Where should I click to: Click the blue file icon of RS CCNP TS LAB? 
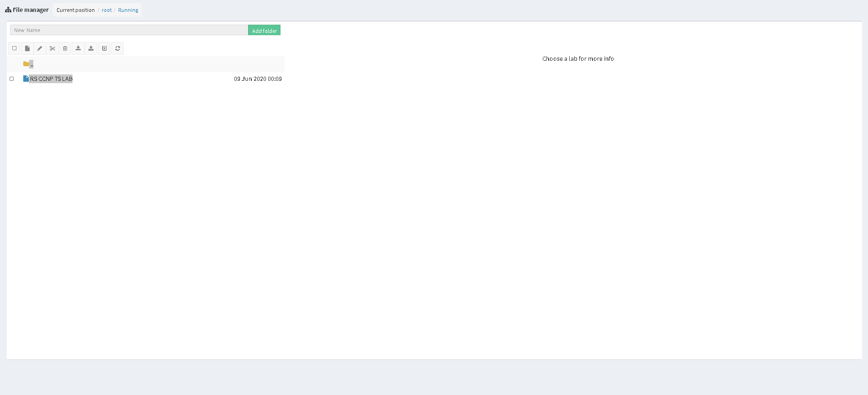26,79
